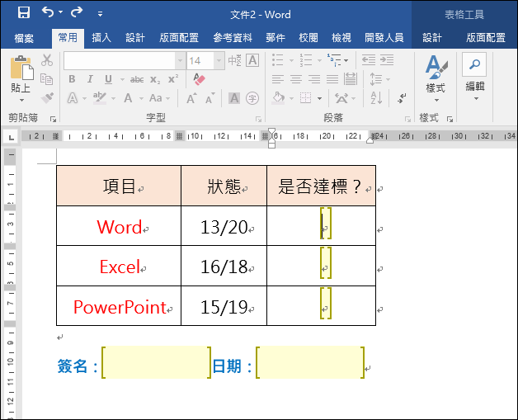
Task: Click the 日期 content control field
Action: click(310, 362)
